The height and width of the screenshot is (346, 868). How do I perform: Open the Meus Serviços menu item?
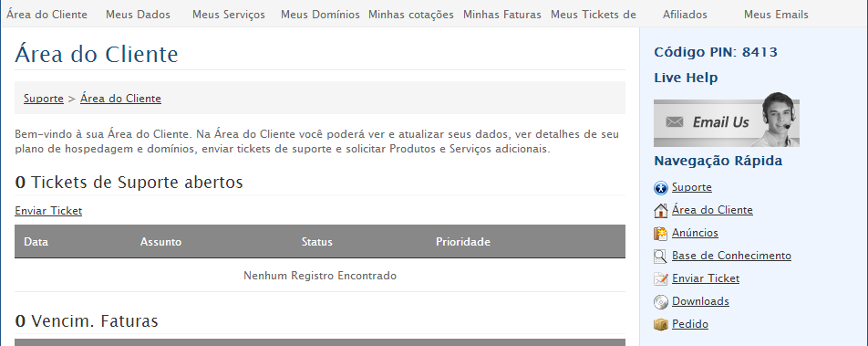click(229, 15)
